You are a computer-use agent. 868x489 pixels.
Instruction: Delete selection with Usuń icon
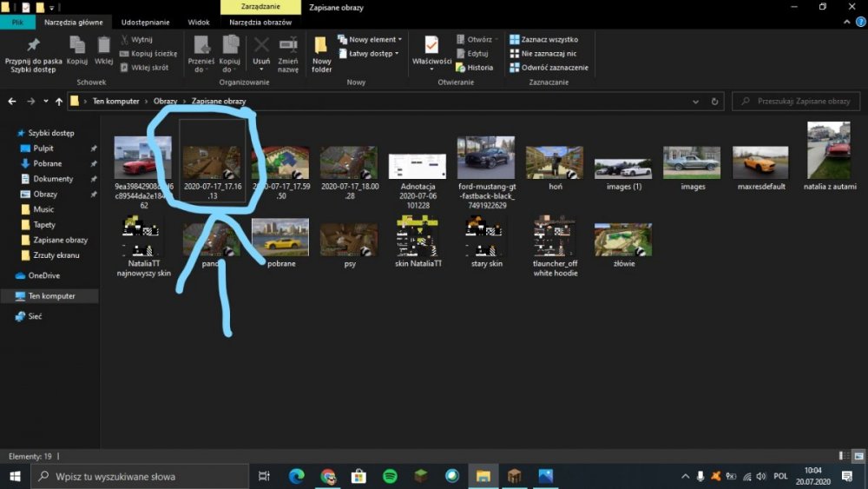coord(261,50)
